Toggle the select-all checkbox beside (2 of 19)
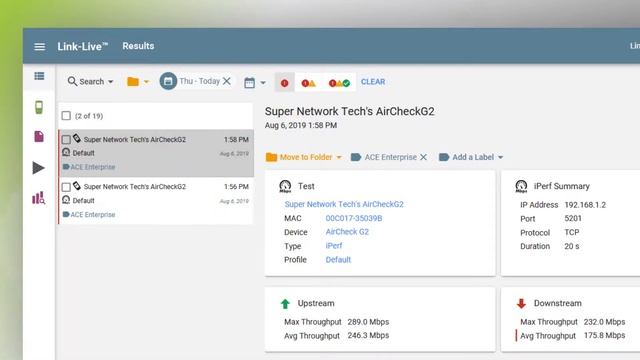The image size is (640, 360). click(x=66, y=116)
